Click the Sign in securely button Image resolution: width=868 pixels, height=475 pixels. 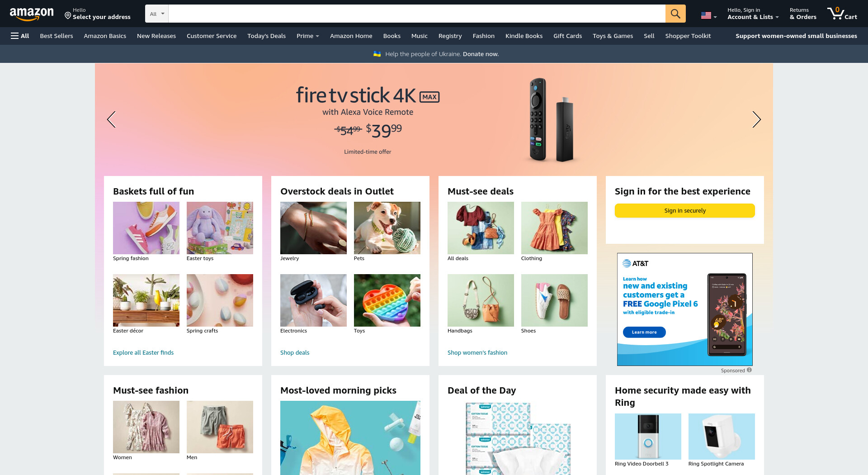[684, 210]
